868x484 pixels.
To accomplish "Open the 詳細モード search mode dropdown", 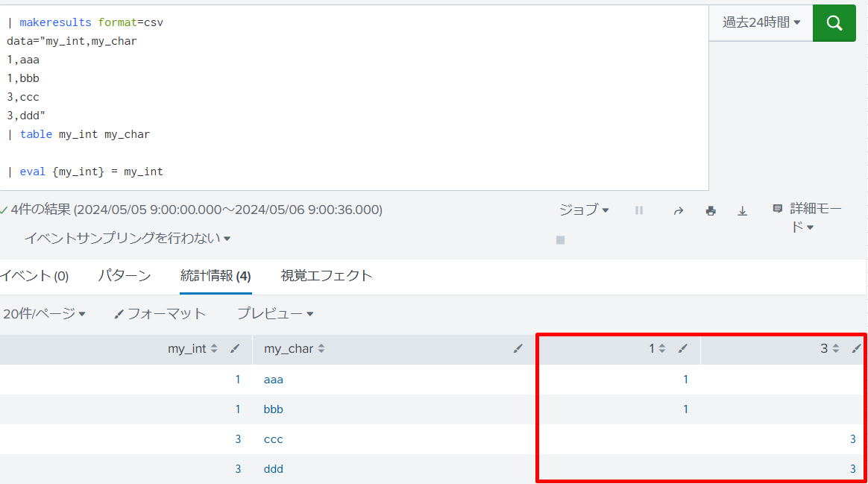I will coord(807,217).
